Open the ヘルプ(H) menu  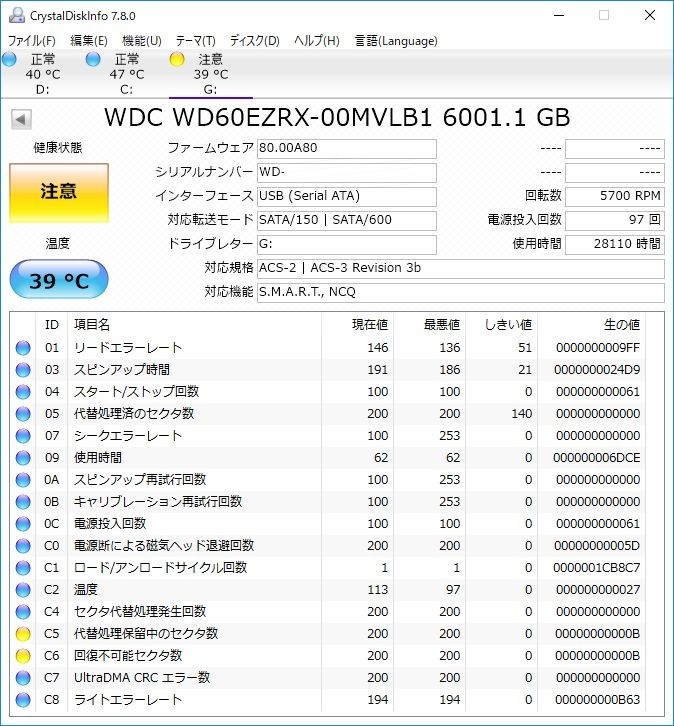317,41
